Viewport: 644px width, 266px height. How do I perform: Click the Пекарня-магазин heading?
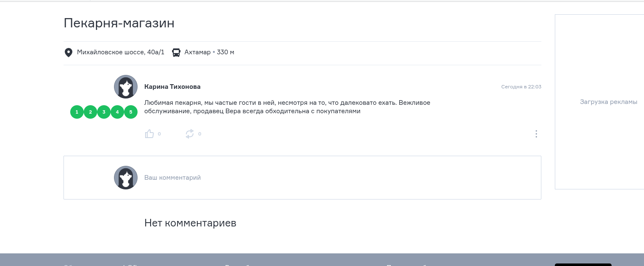tap(119, 23)
